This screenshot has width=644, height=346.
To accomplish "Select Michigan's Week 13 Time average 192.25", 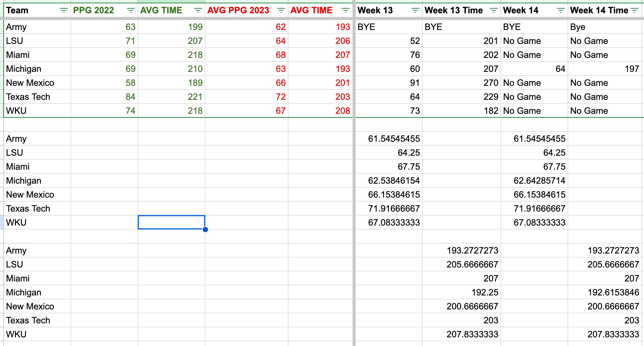I will [462, 292].
